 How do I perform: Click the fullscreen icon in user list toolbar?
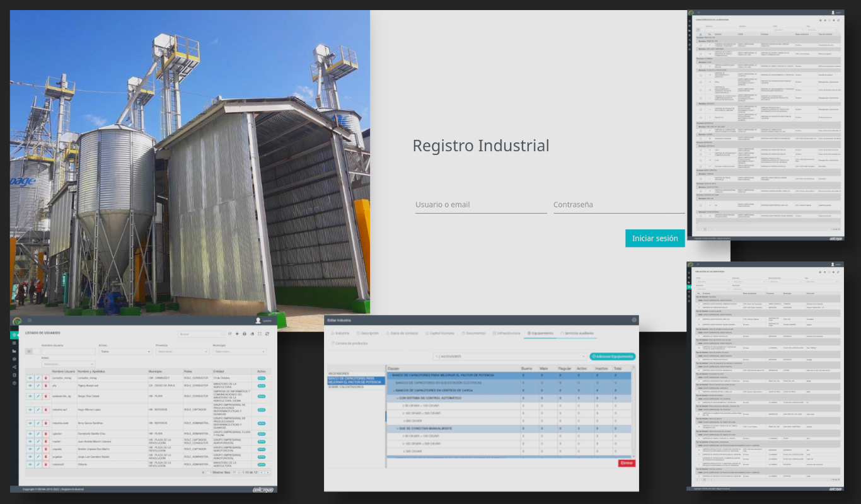[x=260, y=334]
